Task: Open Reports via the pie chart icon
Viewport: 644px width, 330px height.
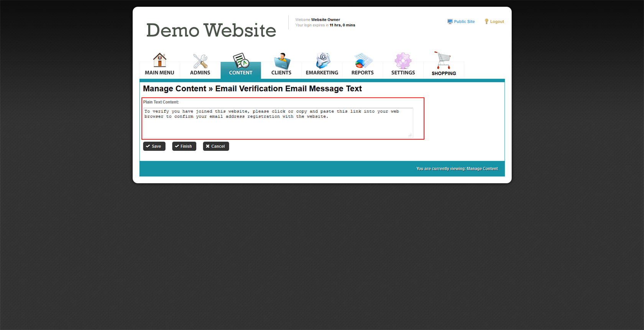Action: click(363, 61)
